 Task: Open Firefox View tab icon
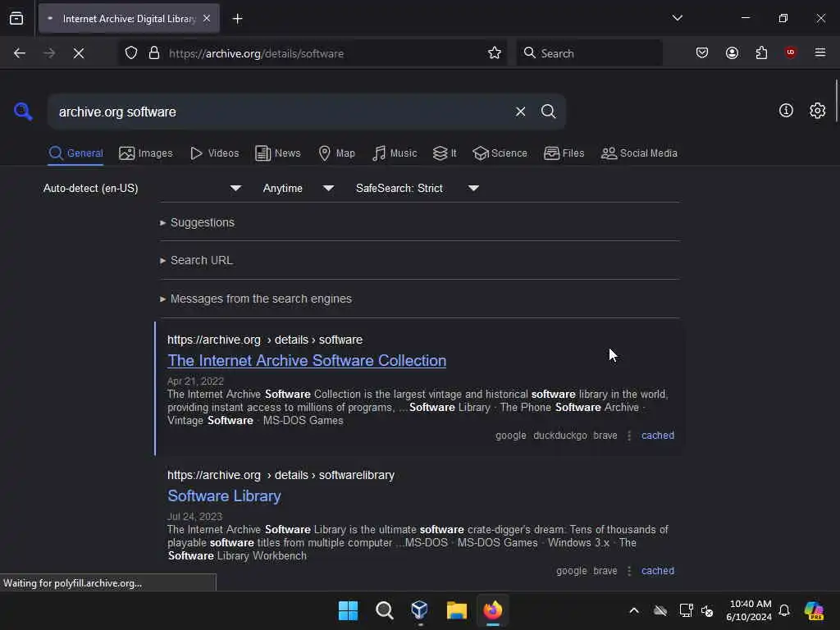[x=16, y=19]
